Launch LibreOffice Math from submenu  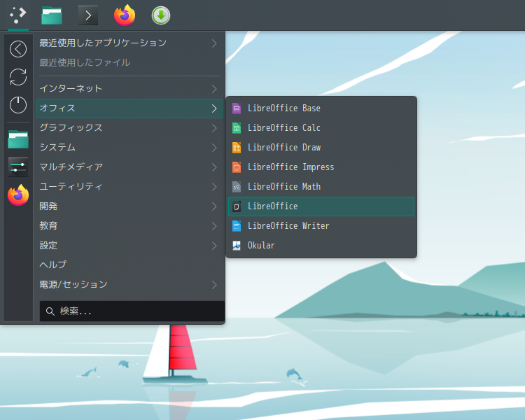point(321,187)
